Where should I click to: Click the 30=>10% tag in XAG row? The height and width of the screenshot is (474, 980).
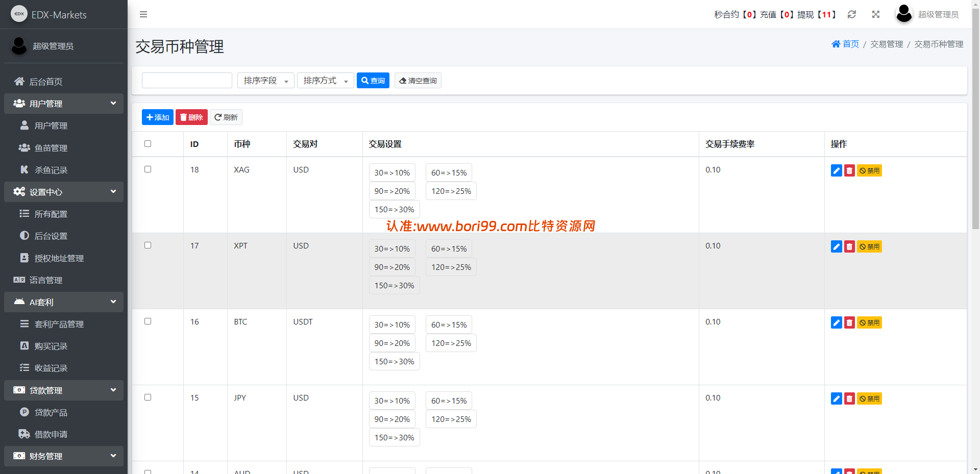click(392, 173)
